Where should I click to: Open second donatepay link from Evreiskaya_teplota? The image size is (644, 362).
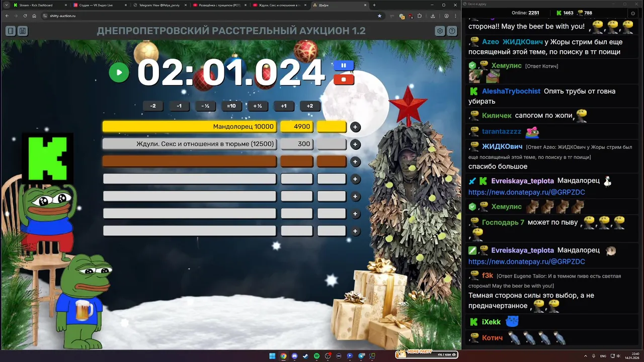click(x=527, y=261)
